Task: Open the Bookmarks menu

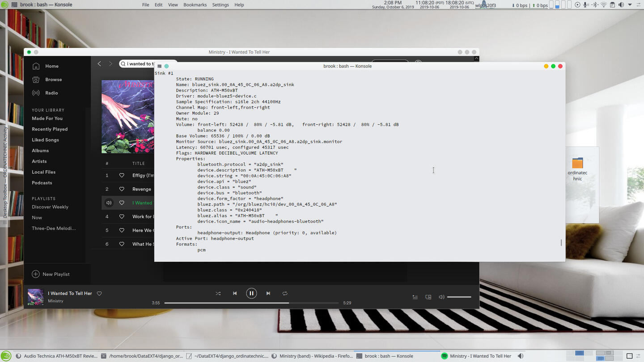Action: [195, 5]
